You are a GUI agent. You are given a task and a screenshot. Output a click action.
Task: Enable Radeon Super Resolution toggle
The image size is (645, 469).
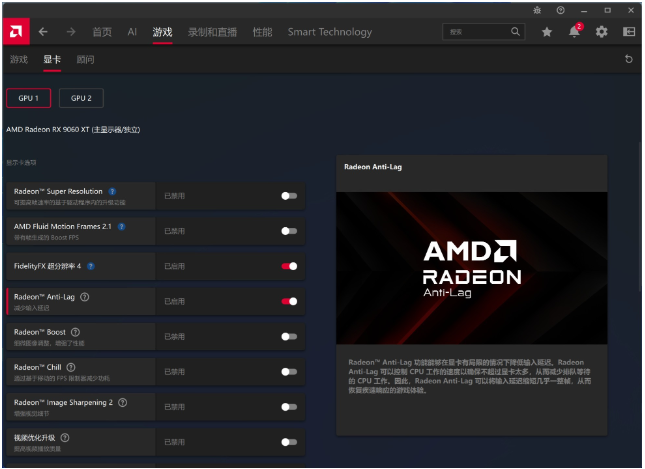pos(289,196)
